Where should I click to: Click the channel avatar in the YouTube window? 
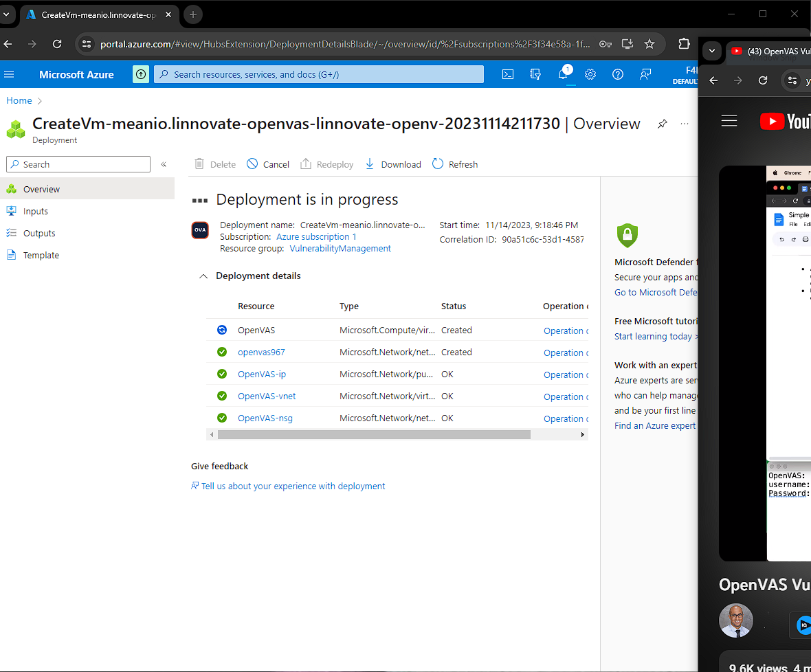[736, 620]
